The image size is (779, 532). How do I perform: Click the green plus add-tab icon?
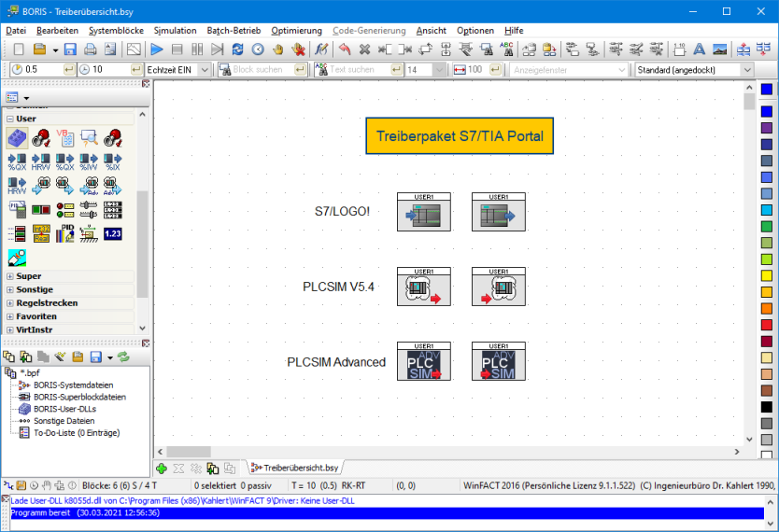tap(162, 468)
